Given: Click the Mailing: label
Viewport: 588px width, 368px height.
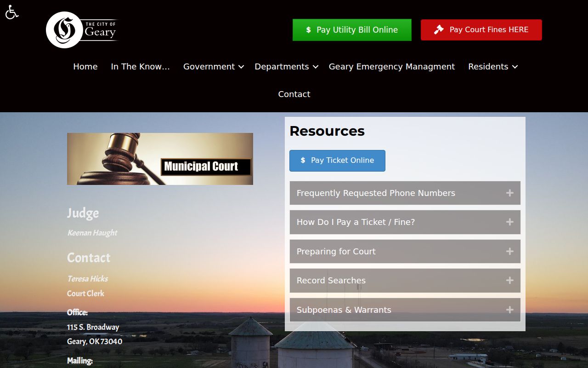Looking at the screenshot, I should coord(80,361).
